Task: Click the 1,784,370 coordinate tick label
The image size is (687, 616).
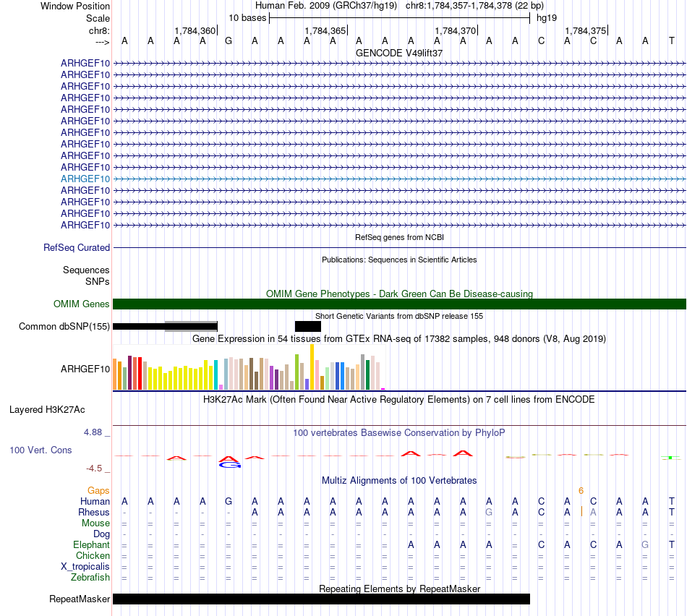Action: pyautogui.click(x=455, y=30)
